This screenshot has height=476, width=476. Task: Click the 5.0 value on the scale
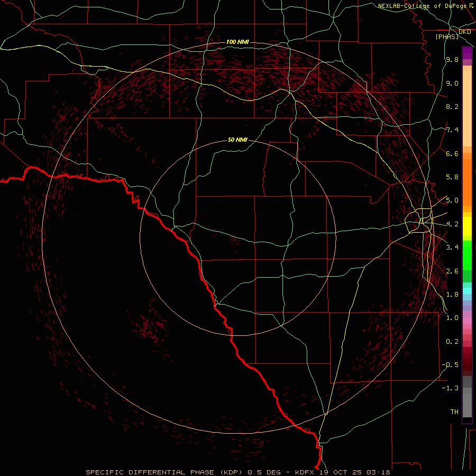(x=452, y=200)
